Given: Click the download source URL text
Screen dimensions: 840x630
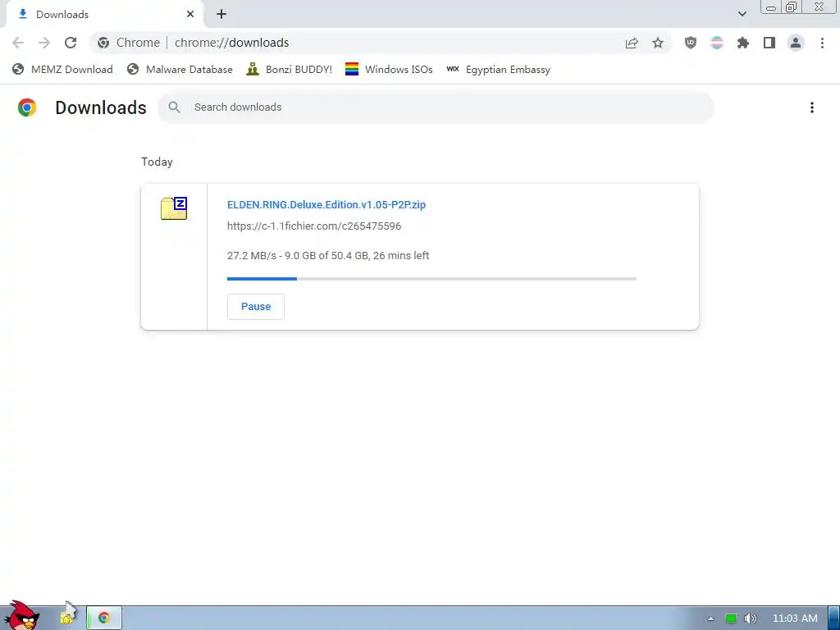Looking at the screenshot, I should click(314, 226).
